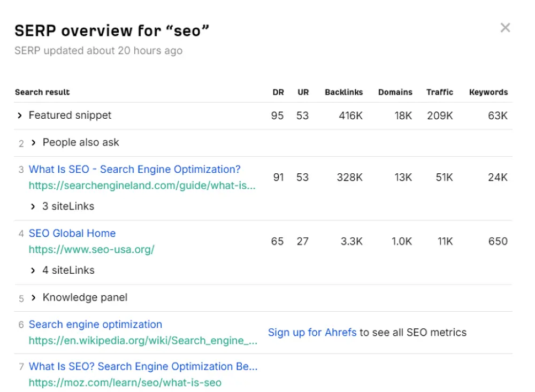Expand the Knowledge panel row
Viewport: 535px width, 392px height.
(x=33, y=297)
